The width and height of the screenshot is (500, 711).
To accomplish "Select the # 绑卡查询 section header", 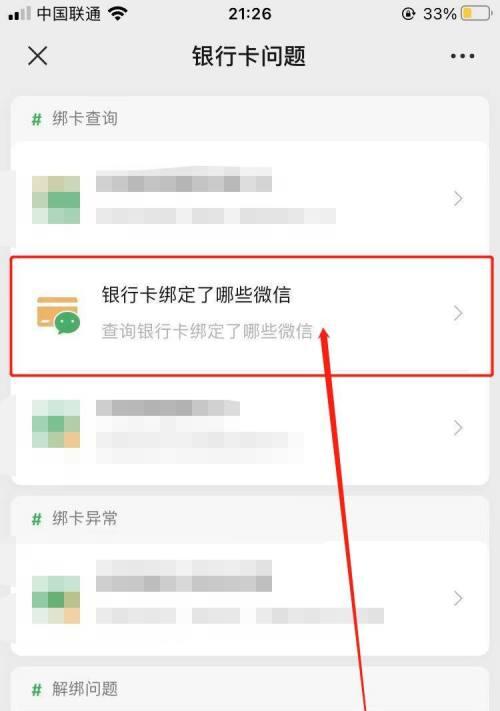I will point(75,119).
